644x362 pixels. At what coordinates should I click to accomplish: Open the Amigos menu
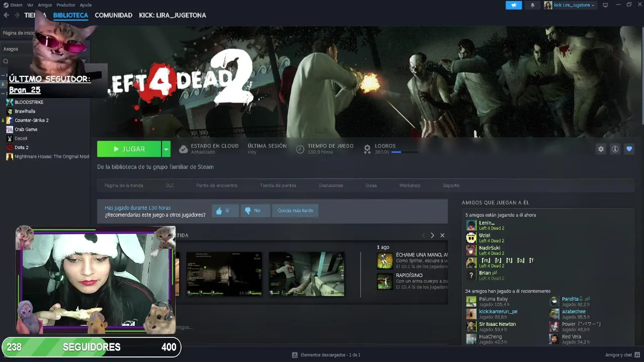tap(45, 5)
